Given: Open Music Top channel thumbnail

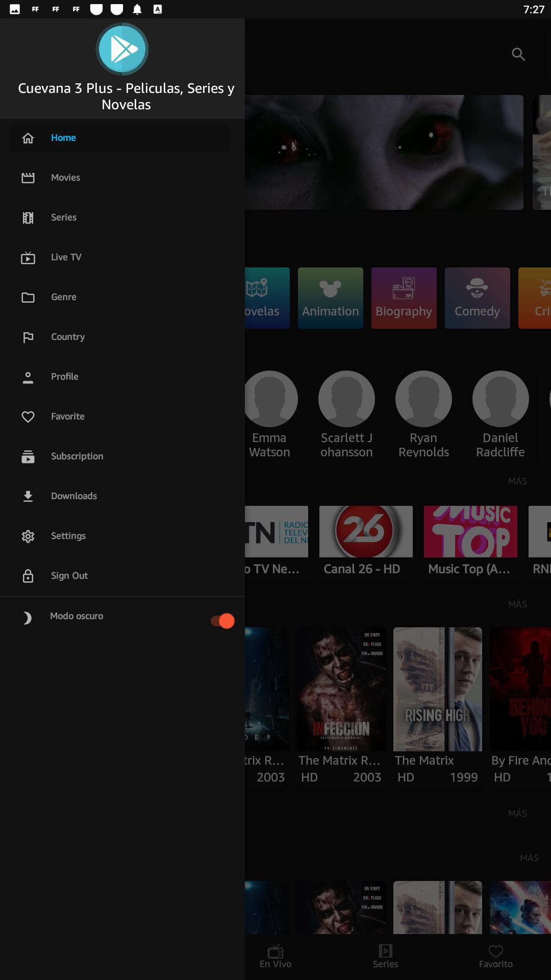Looking at the screenshot, I should 470,531.
